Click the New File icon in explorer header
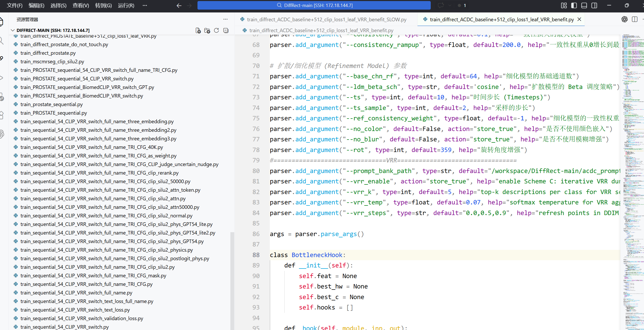The height and width of the screenshot is (330, 644). 198,30
